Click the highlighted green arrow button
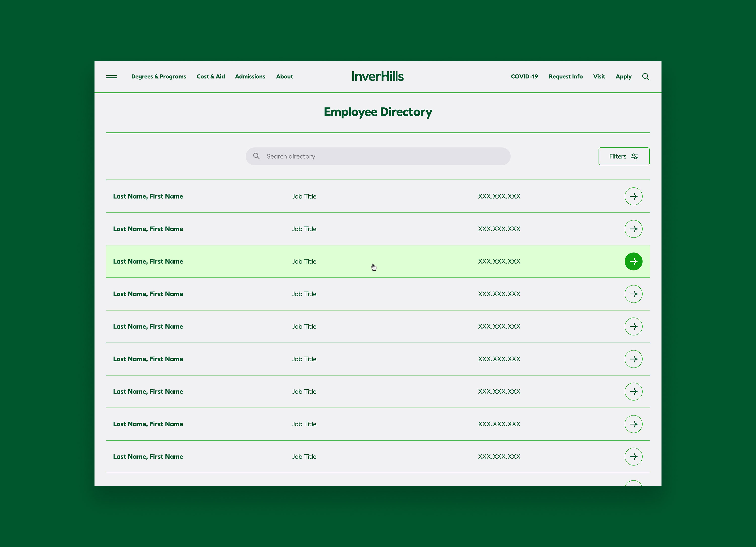 pyautogui.click(x=633, y=261)
